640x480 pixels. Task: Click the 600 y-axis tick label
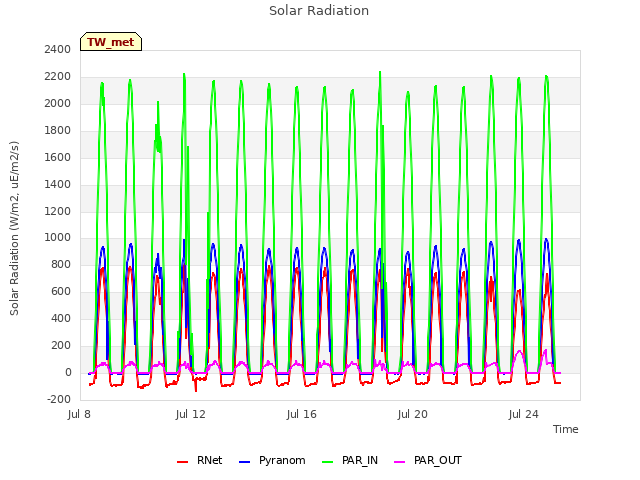click(61, 291)
